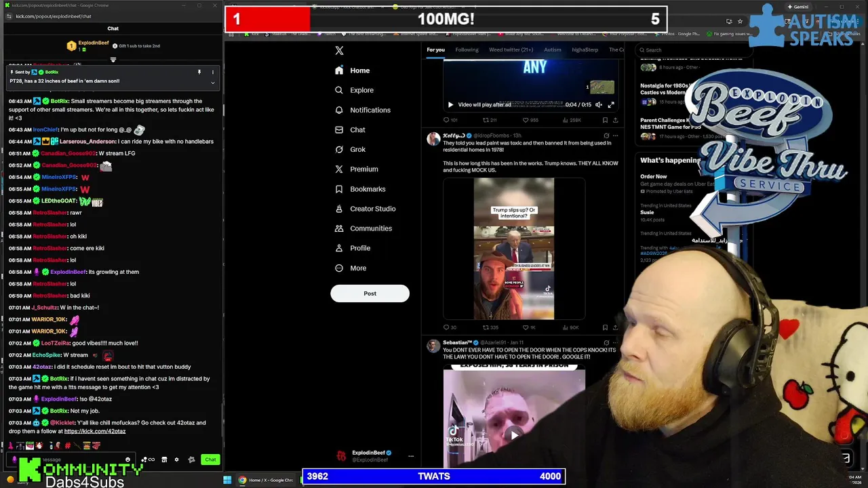Unmute the ad video speaker icon
Image resolution: width=868 pixels, height=488 pixels.
pos(599,104)
